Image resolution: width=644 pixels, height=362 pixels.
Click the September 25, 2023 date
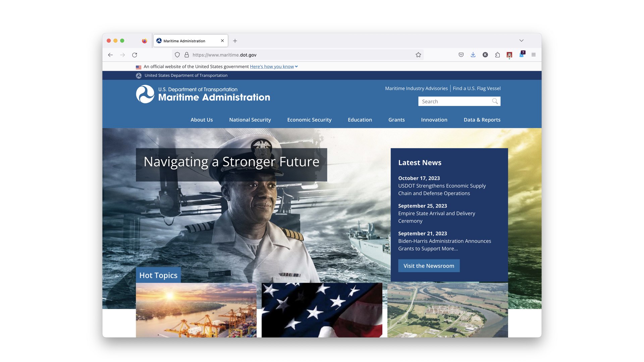click(423, 206)
